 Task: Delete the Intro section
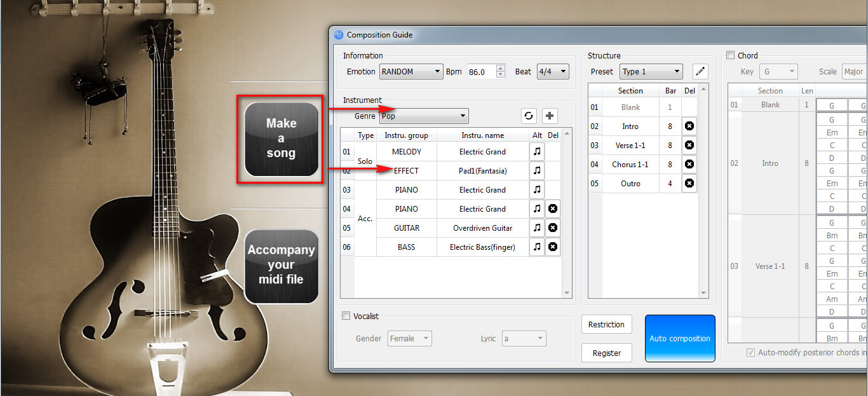[x=689, y=126]
